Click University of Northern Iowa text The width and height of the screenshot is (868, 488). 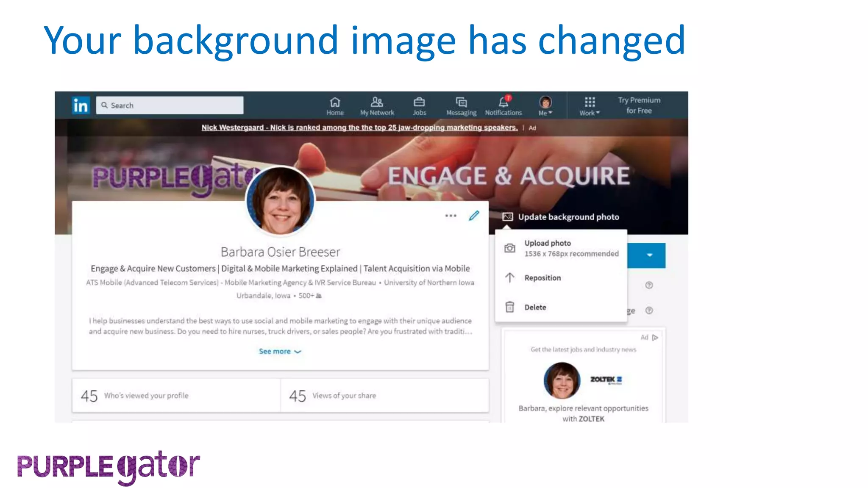coord(429,283)
